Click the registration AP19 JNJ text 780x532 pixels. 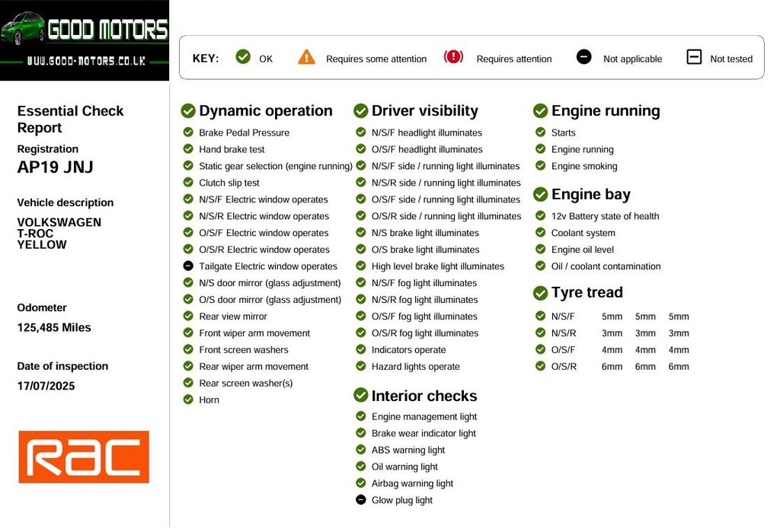pyautogui.click(x=55, y=168)
